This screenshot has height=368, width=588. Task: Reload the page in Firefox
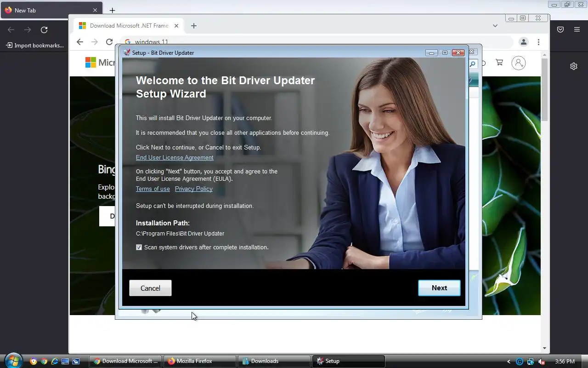[x=44, y=30]
